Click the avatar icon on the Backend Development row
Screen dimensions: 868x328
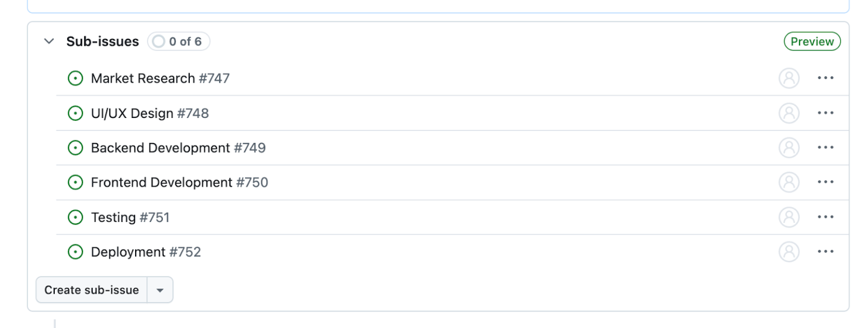pyautogui.click(x=789, y=147)
